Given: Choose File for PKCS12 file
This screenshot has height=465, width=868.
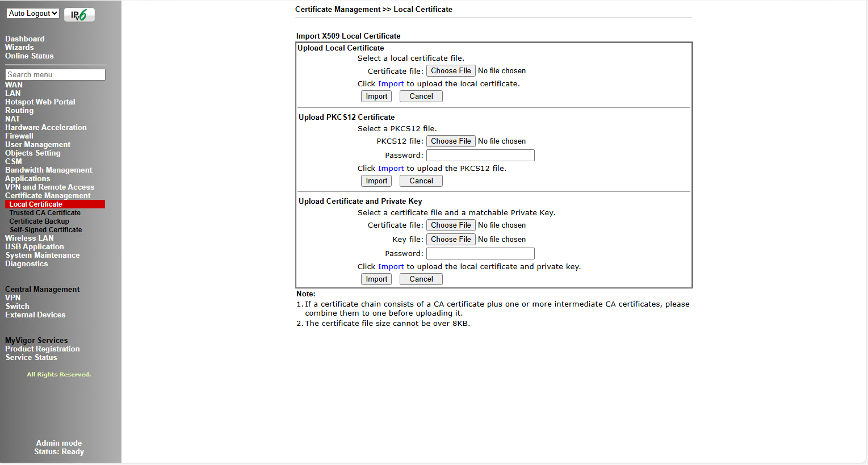Looking at the screenshot, I should pyautogui.click(x=451, y=141).
